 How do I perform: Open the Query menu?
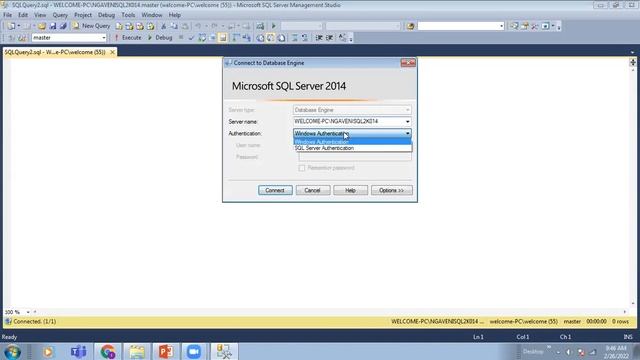[x=60, y=15]
